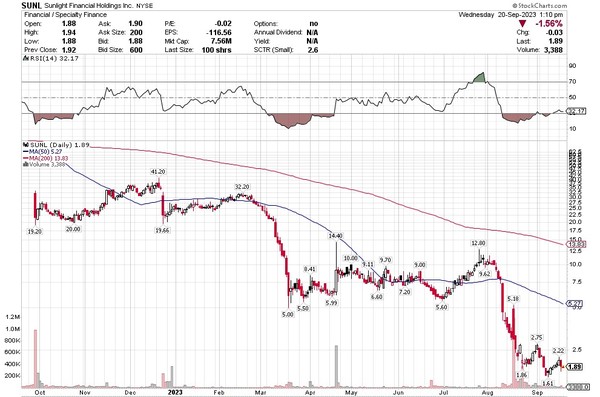This screenshot has height=397, width=600.
Task: Click the Last value '1.89' in header
Action: tap(555, 41)
